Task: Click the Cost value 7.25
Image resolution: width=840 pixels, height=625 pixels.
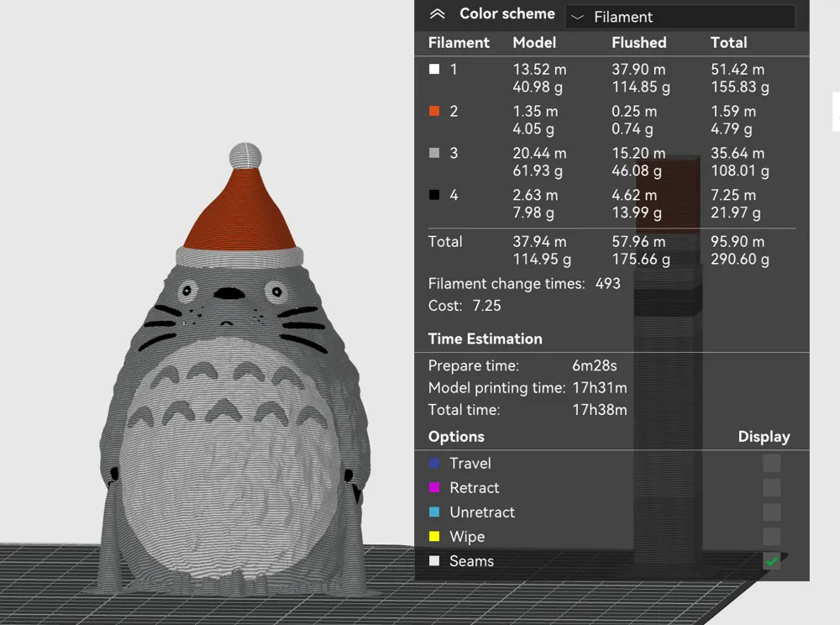Action: [x=486, y=306]
